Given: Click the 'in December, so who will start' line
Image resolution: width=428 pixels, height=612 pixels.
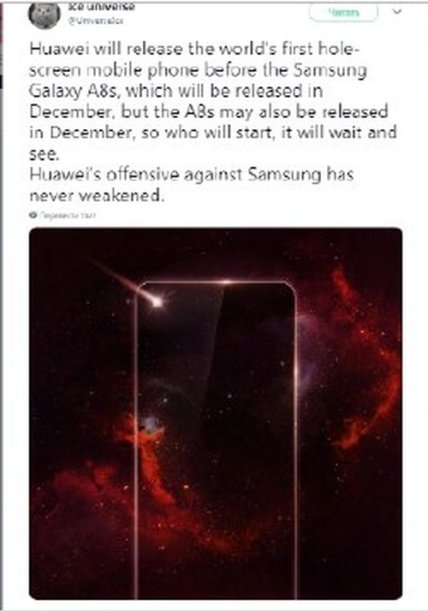Looking at the screenshot, I should pos(213,133).
